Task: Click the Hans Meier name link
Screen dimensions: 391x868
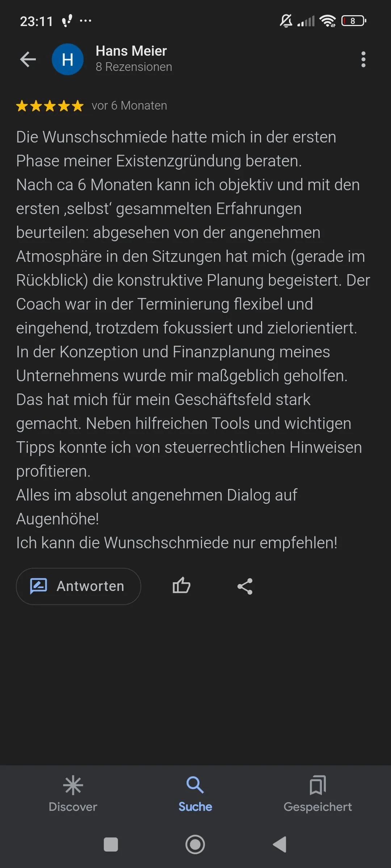Action: pos(131,51)
